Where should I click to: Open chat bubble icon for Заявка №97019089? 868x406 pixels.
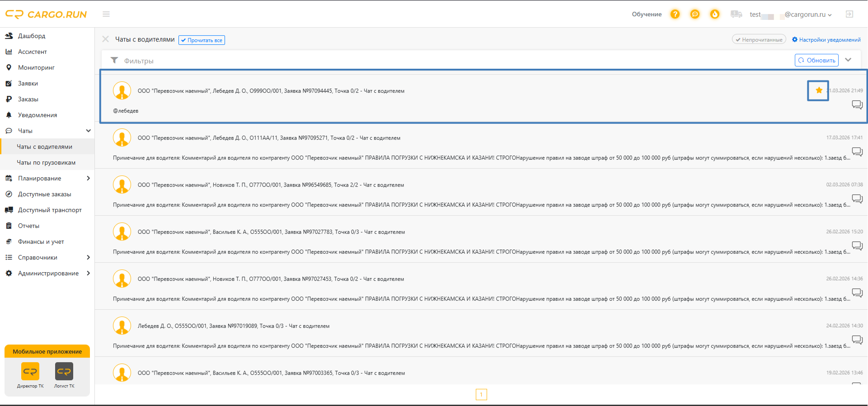click(x=857, y=340)
